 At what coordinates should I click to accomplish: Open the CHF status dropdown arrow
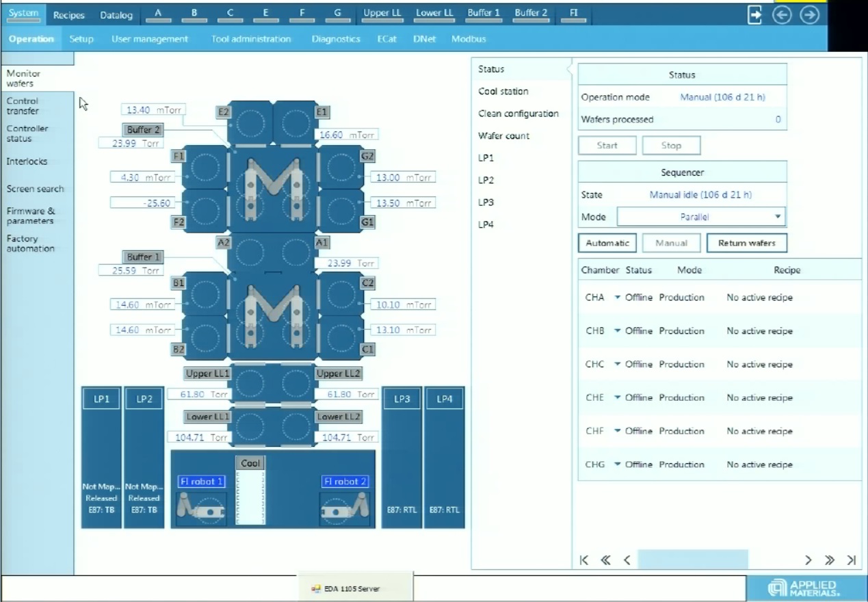(617, 431)
